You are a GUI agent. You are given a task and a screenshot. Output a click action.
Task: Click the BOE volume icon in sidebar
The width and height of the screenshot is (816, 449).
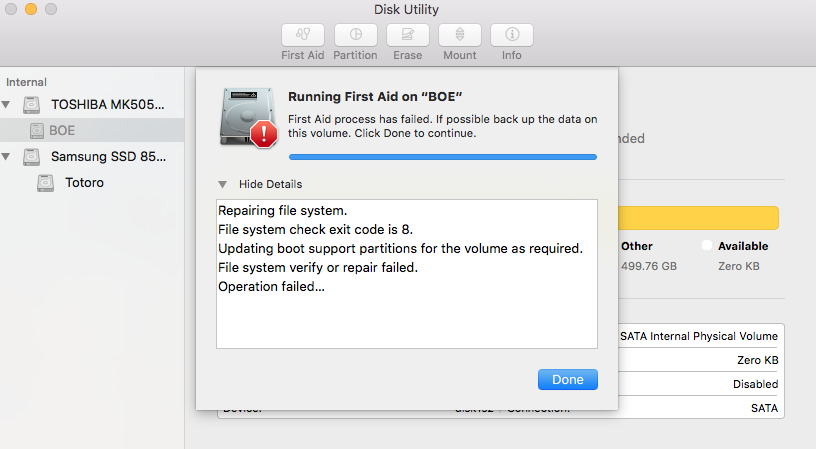pyautogui.click(x=37, y=130)
